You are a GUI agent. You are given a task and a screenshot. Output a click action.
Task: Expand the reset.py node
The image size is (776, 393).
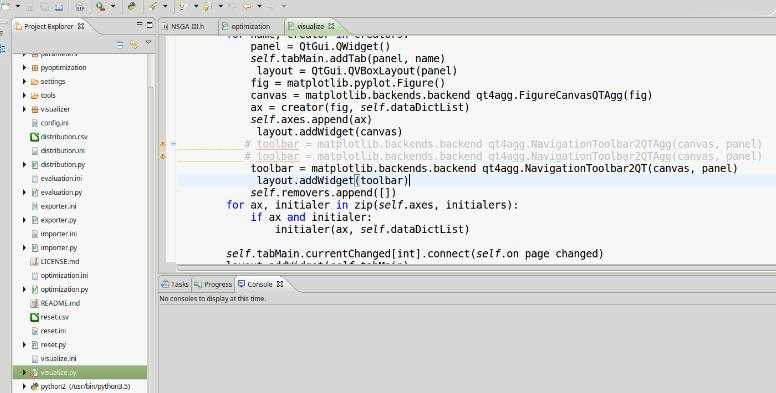[x=24, y=344]
